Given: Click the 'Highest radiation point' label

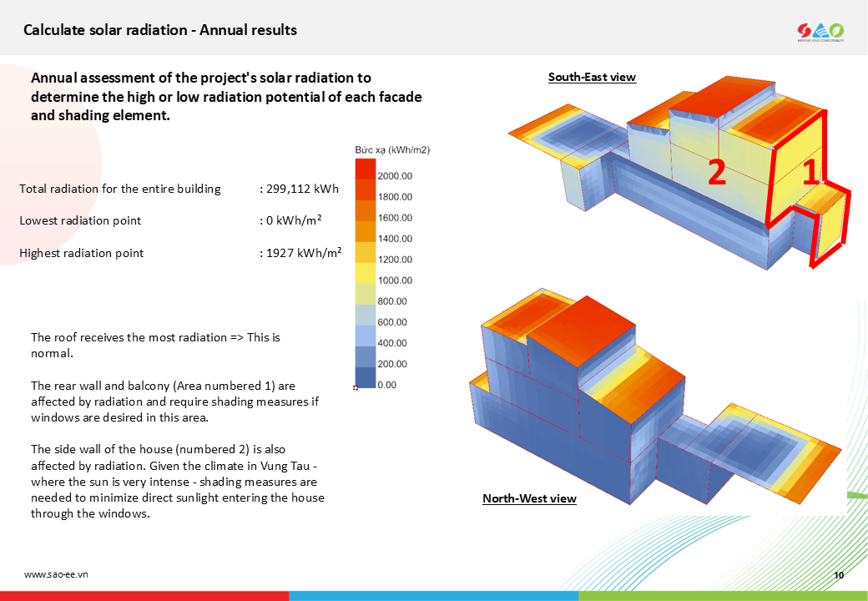Looking at the screenshot, I should click(x=82, y=253).
